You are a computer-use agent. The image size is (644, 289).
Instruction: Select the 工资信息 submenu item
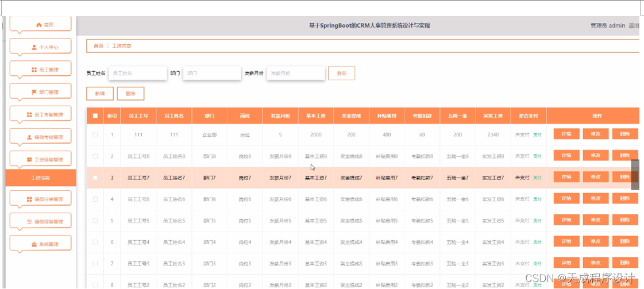point(41,178)
